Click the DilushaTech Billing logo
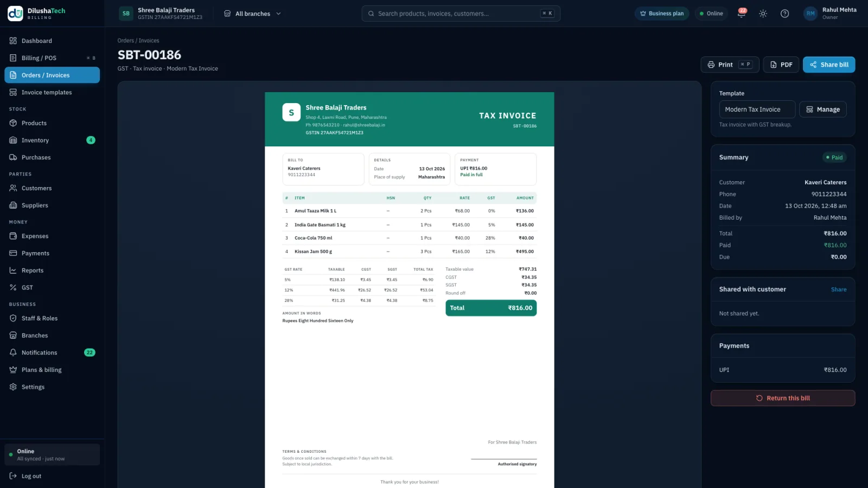 click(37, 14)
